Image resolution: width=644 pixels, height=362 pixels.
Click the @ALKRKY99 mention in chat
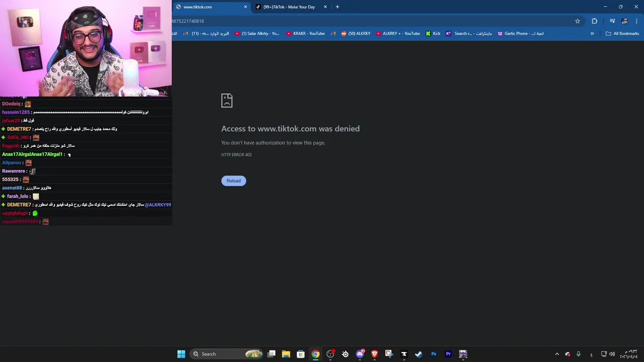coord(158,205)
